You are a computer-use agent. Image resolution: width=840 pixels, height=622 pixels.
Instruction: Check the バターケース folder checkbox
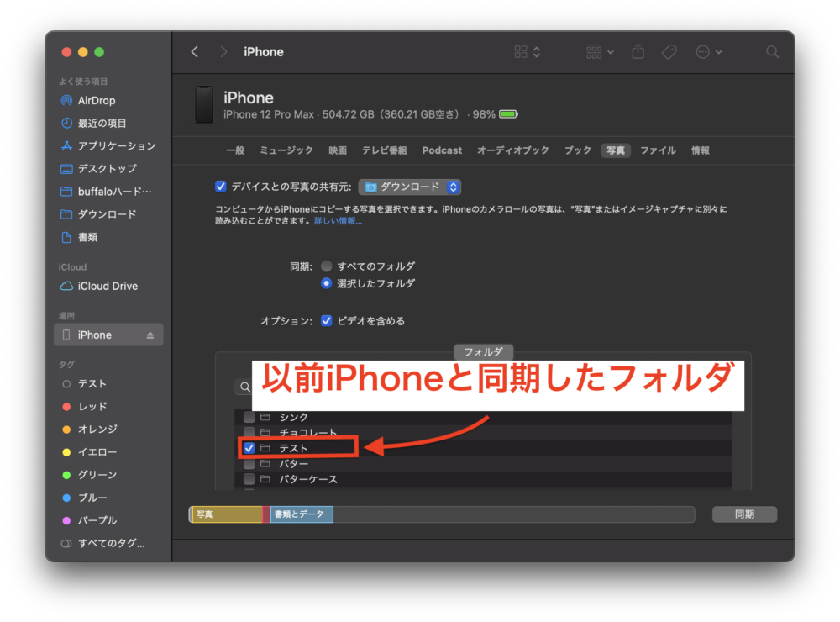pyautogui.click(x=249, y=479)
